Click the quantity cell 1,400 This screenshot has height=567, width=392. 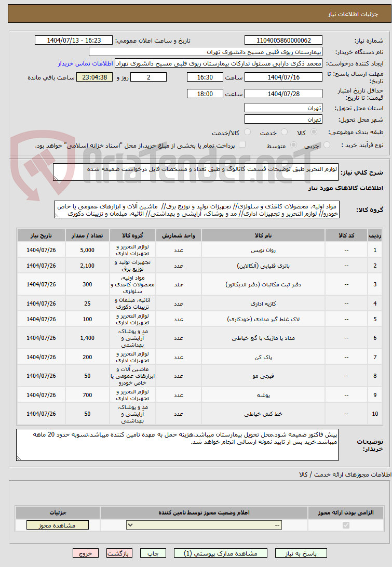tap(87, 338)
